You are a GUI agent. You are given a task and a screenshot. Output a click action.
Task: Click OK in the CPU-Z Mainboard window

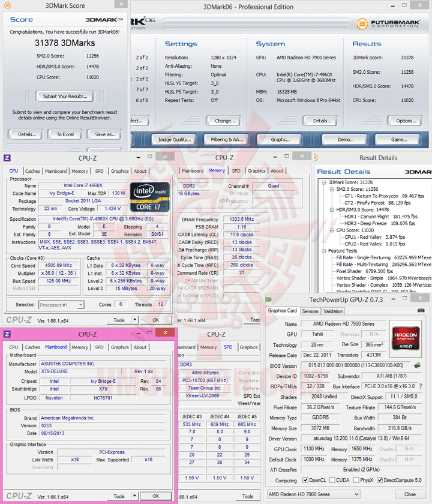(155, 496)
